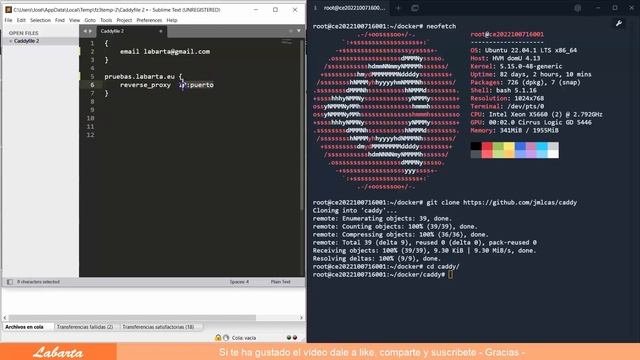This screenshot has width=640, height=360.
Task: Open the Edit menu in Sublime Text
Action: tap(21, 20)
